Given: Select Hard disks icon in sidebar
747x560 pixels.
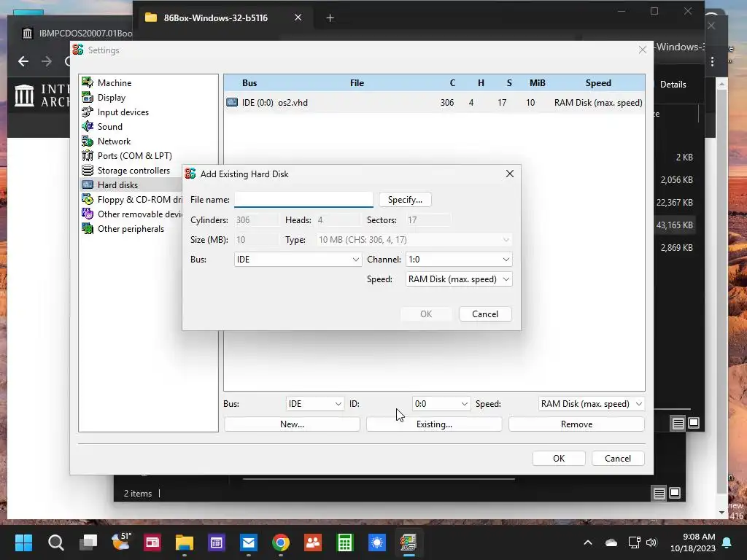Looking at the screenshot, I should coord(88,184).
